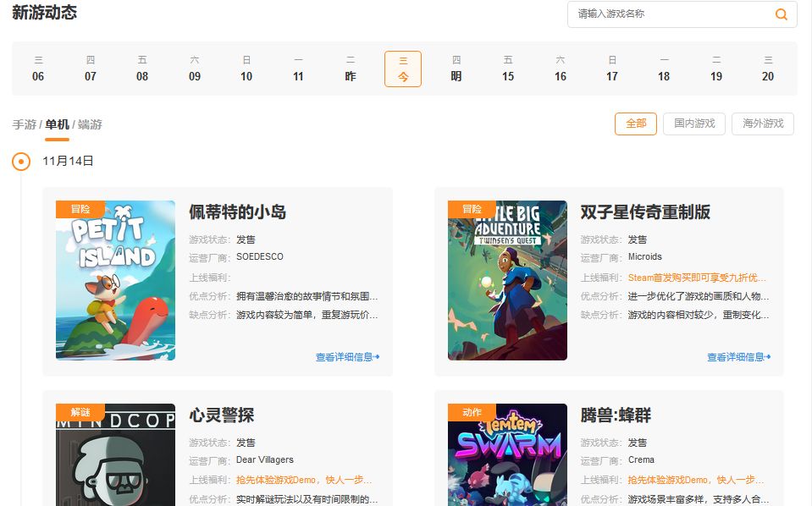Select tomorrow (明) in the date strip

456,69
